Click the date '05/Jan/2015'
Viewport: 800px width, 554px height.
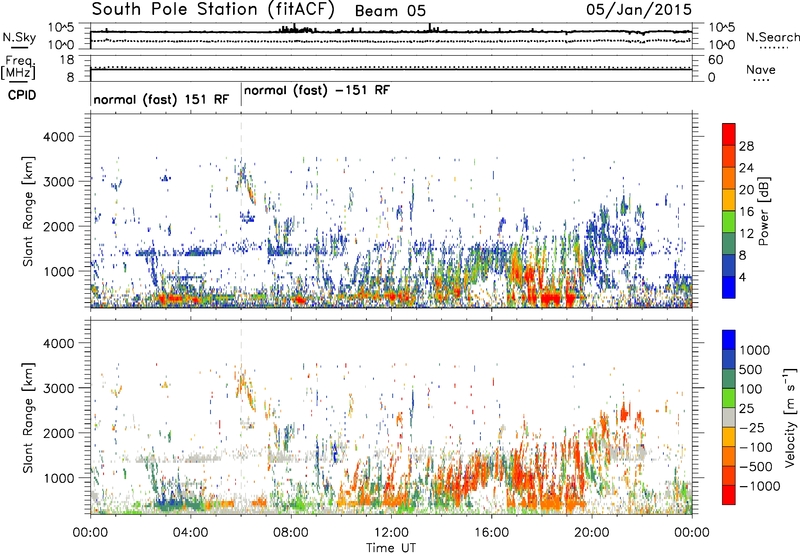click(639, 10)
